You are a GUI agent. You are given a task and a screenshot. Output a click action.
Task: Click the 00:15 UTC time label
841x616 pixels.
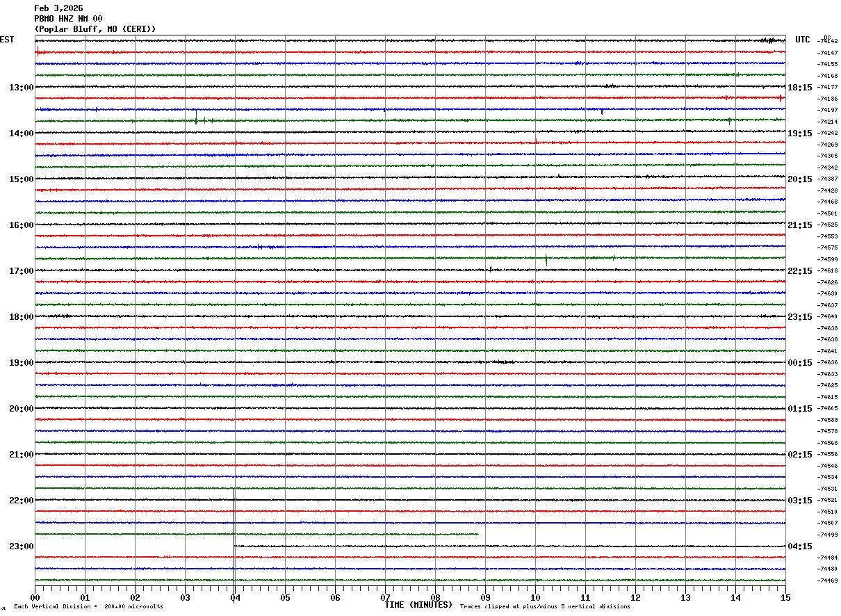(x=799, y=363)
